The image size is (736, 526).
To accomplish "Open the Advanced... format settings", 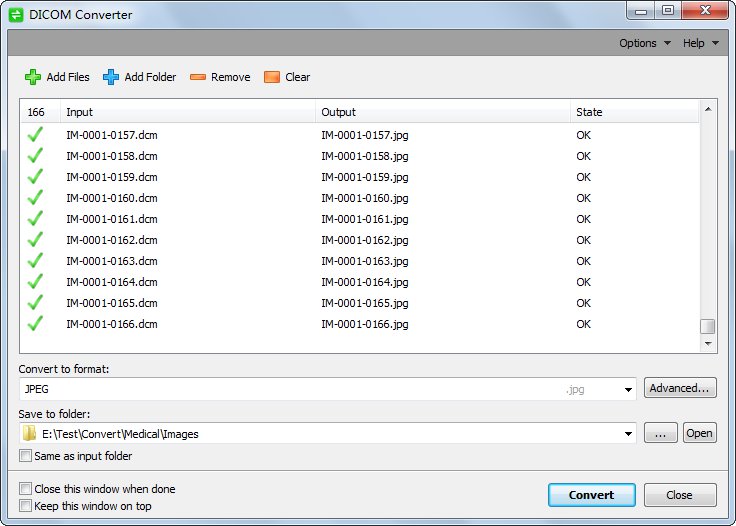I will 680,388.
